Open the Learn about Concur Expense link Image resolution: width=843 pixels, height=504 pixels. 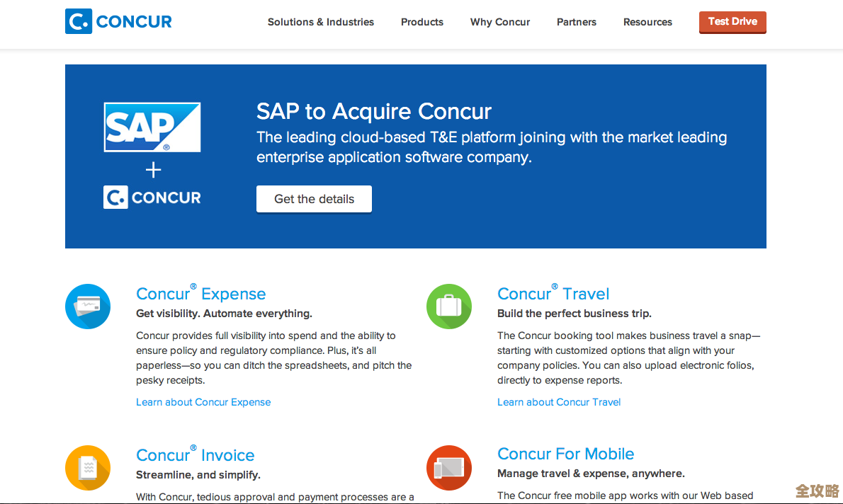203,401
